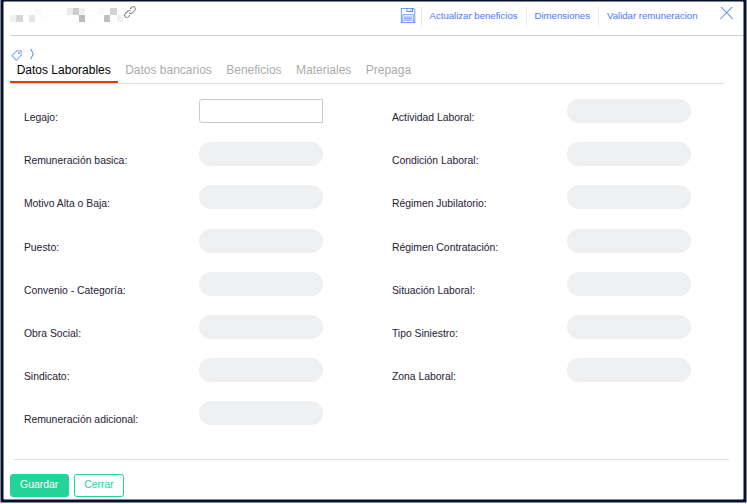This screenshot has height=504, width=747.
Task: Switch to Datos bancarios tab
Action: pyautogui.click(x=168, y=70)
